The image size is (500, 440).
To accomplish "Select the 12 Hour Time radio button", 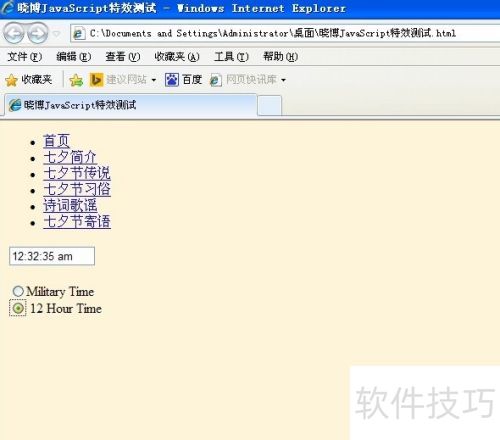I will (x=18, y=308).
